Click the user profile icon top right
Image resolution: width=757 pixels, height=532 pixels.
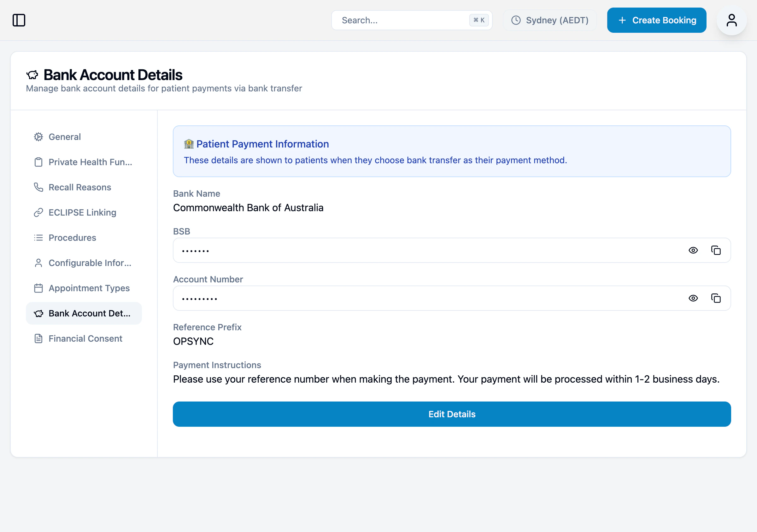click(731, 20)
